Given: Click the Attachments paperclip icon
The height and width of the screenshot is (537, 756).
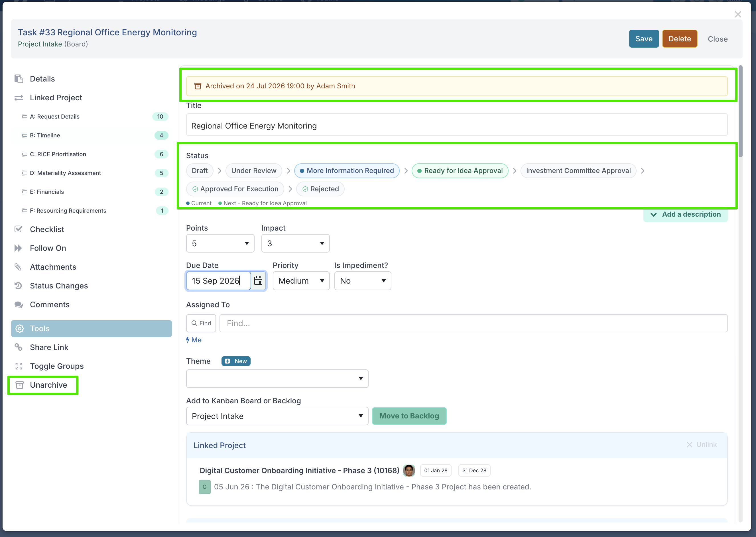Looking at the screenshot, I should pyautogui.click(x=18, y=267).
